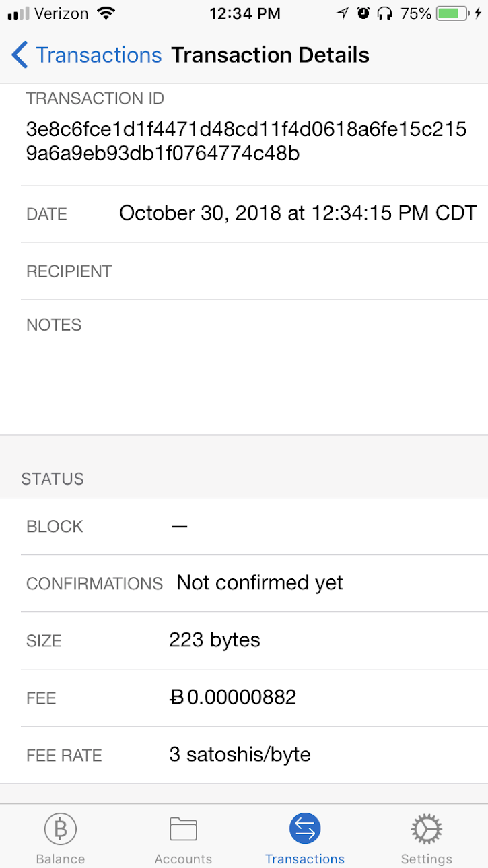Open the Accounts folder icon

point(183,829)
